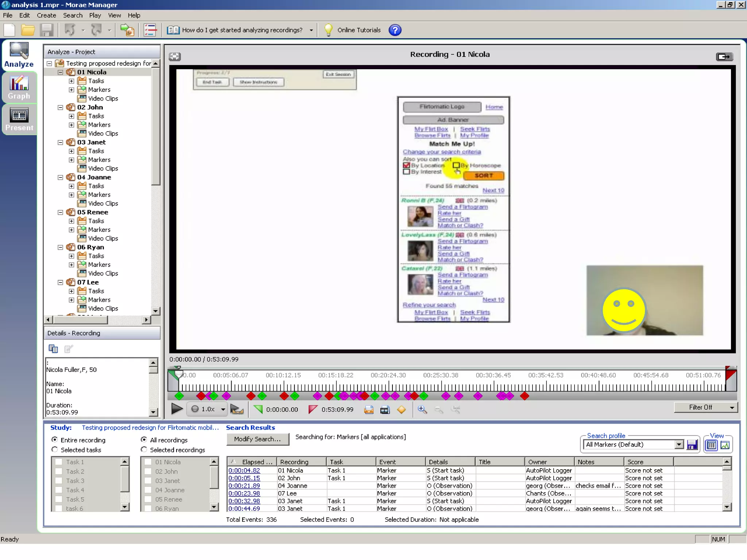Viewport: 747px width, 560px height.
Task: Sort results by Owner column header
Action: pos(549,462)
